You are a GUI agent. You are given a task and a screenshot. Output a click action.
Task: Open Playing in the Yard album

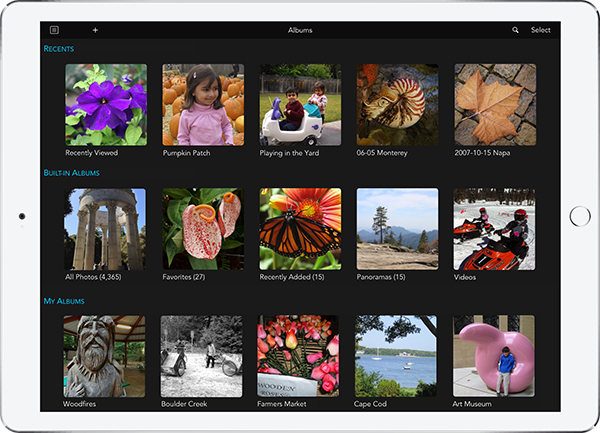point(300,105)
